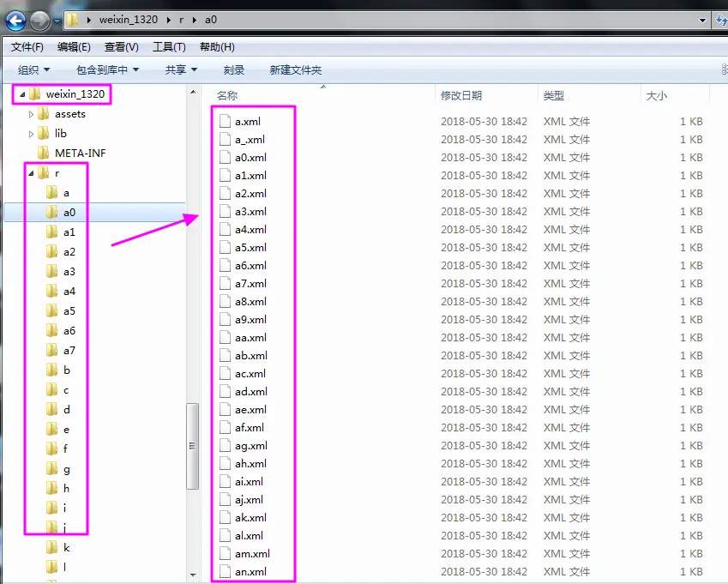Select folder a4 icon in tree
Image resolution: width=728 pixels, height=584 pixels.
tap(52, 291)
